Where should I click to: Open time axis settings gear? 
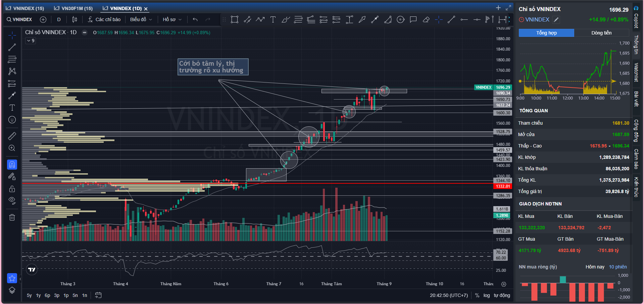tap(504, 284)
